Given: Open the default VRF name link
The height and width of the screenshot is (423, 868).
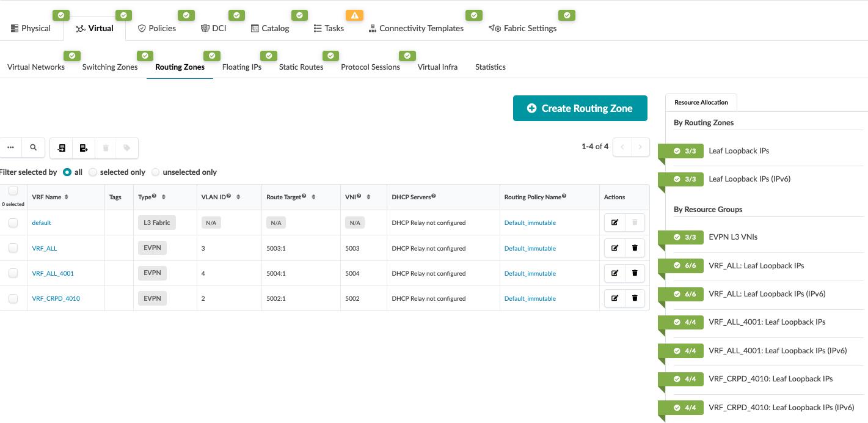Looking at the screenshot, I should [x=42, y=223].
